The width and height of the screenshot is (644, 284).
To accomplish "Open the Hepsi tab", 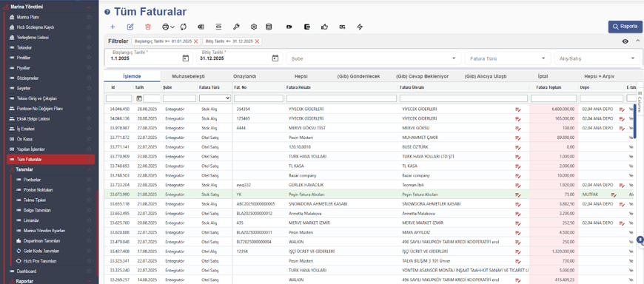I will coord(301,77).
